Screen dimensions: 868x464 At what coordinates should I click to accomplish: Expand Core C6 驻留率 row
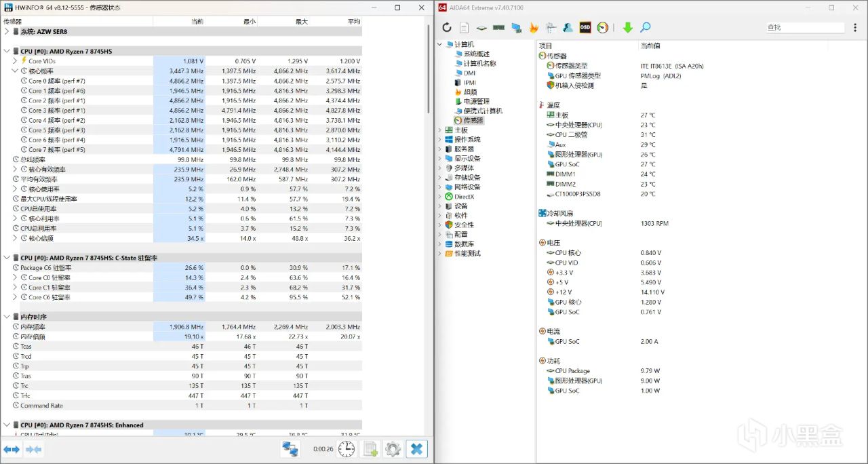(x=15, y=297)
